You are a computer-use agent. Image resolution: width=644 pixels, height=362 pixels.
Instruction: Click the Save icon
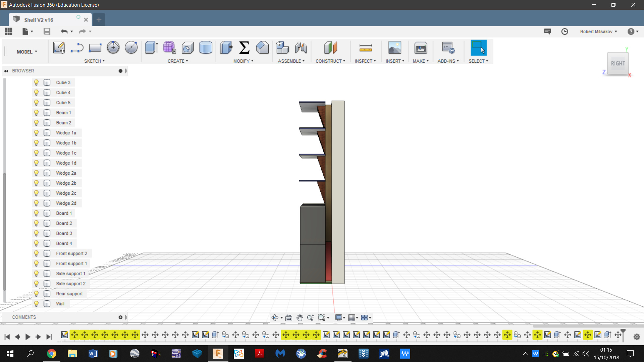point(47,31)
